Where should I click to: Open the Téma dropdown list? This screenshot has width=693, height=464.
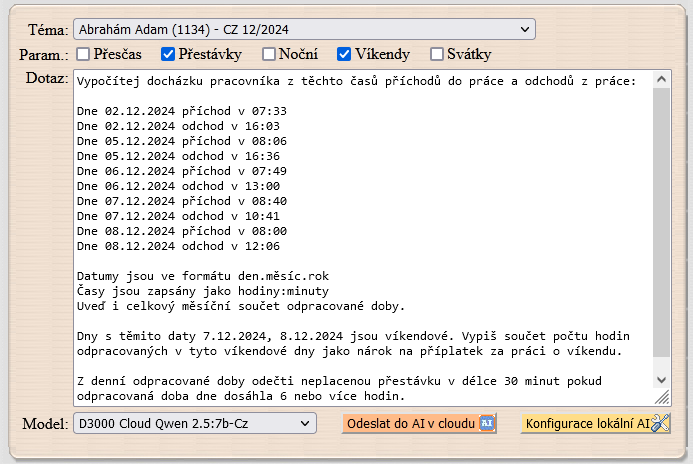[305, 29]
